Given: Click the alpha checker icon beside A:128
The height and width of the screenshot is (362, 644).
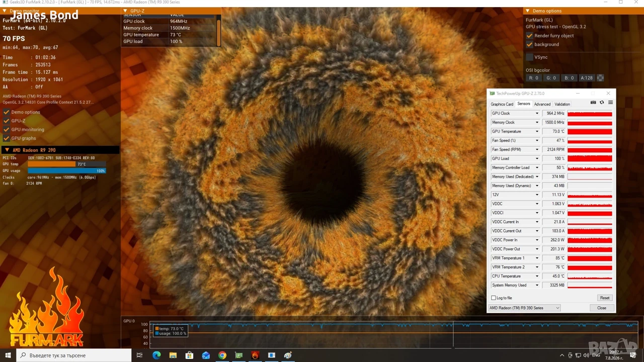Looking at the screenshot, I should (x=600, y=78).
